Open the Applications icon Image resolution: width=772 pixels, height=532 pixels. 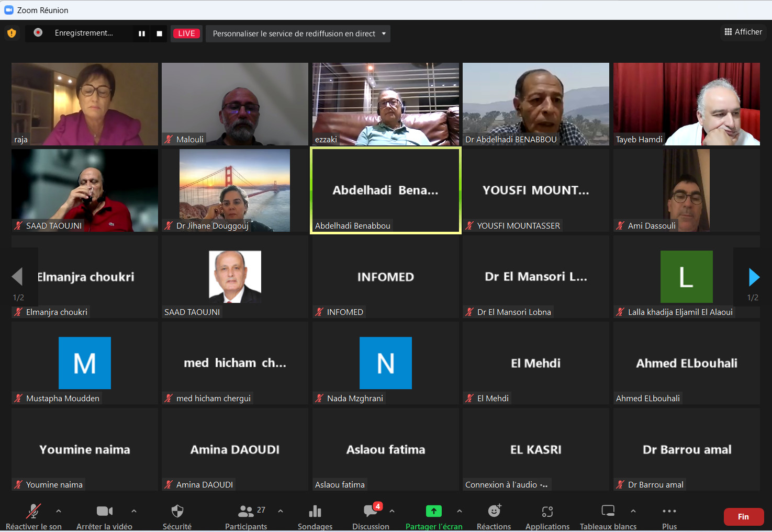(547, 512)
